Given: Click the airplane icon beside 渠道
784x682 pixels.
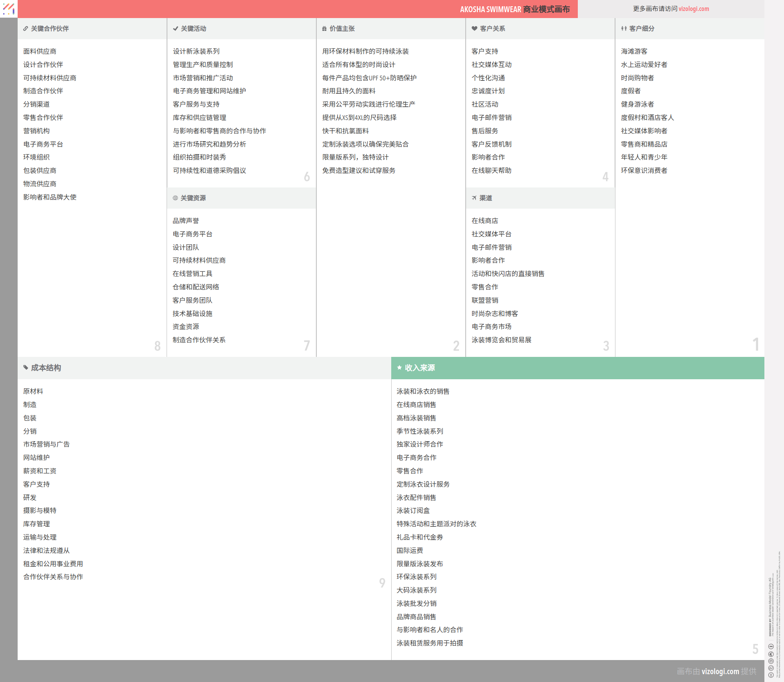Looking at the screenshot, I should pos(474,198).
